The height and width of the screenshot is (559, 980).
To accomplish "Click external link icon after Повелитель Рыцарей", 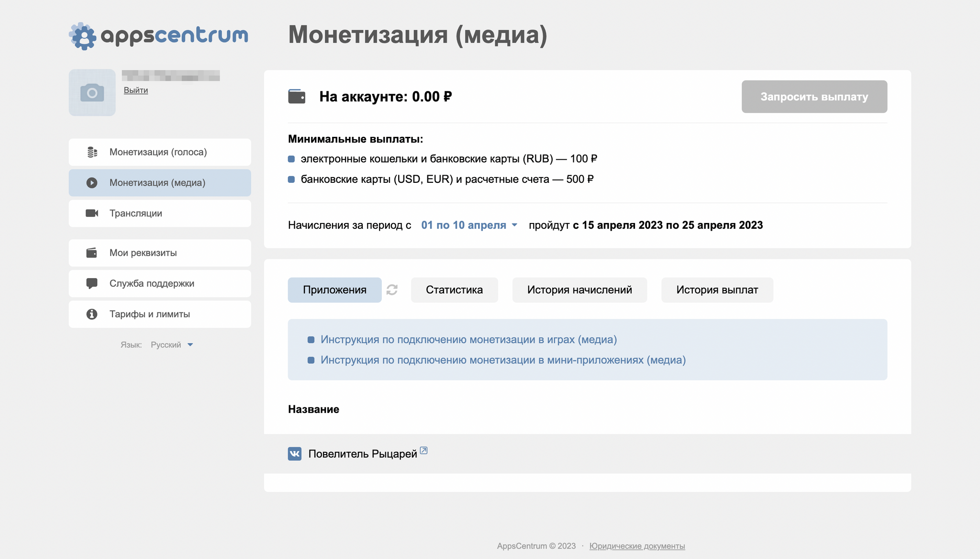I will point(423,450).
